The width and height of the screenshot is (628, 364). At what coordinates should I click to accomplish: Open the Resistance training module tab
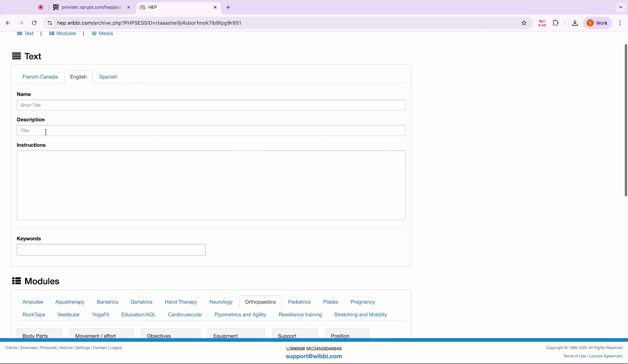pyautogui.click(x=300, y=315)
